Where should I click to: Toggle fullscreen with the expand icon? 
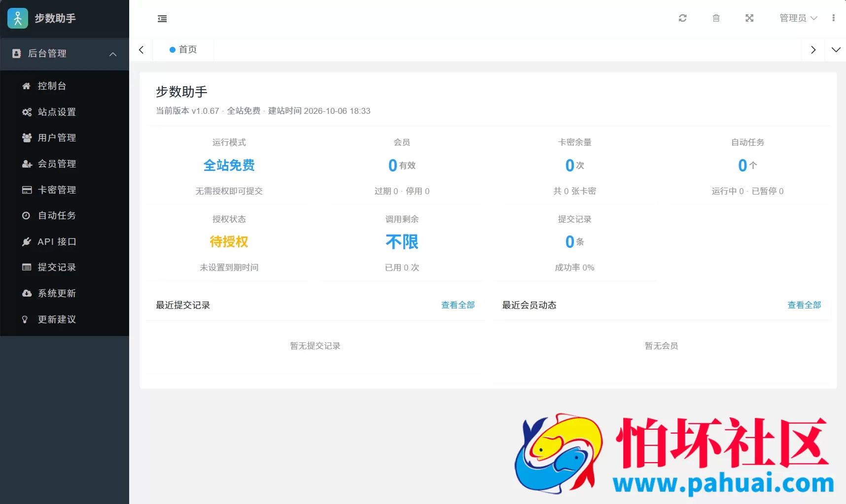(749, 18)
